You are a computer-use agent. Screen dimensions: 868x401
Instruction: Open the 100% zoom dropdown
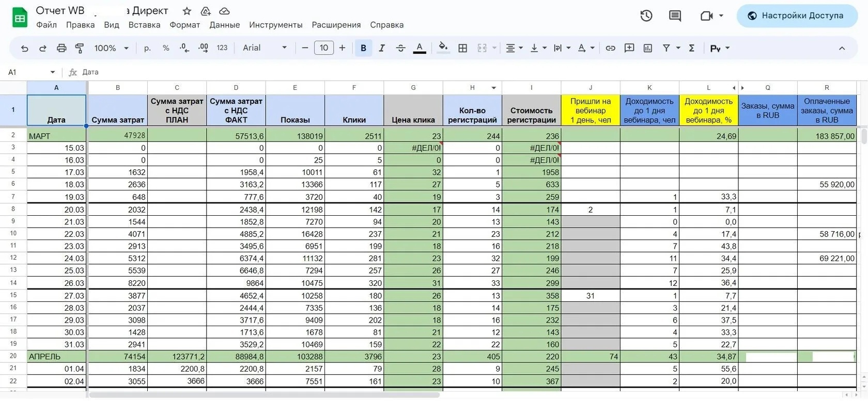pyautogui.click(x=111, y=48)
